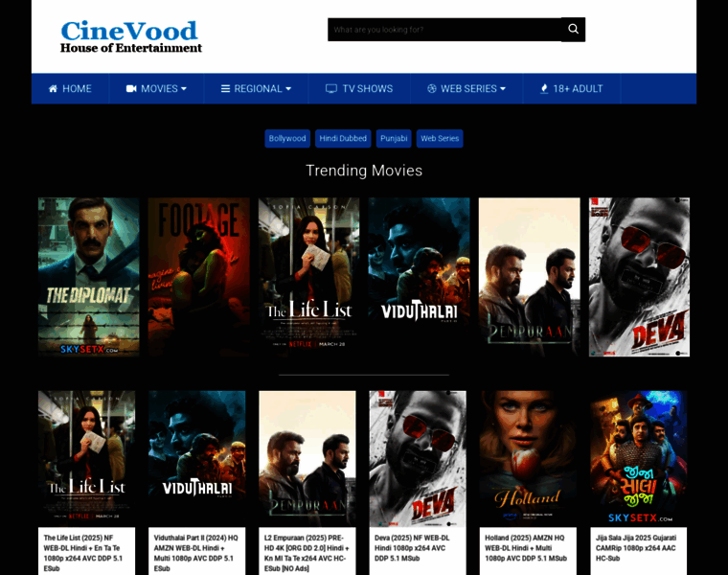This screenshot has height=575, width=728.
Task: Open the Footage trending poster
Action: click(198, 277)
